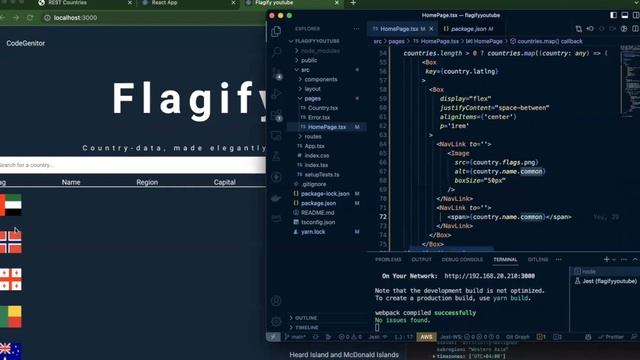Toggle the bottom panel layout icon
Viewport: 640px width, 360px height.
click(x=625, y=15)
